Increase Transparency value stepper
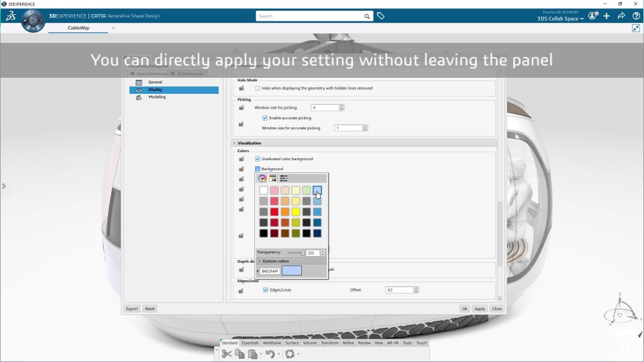Viewport: 644px width, 362px height. pyautogui.click(x=323, y=251)
